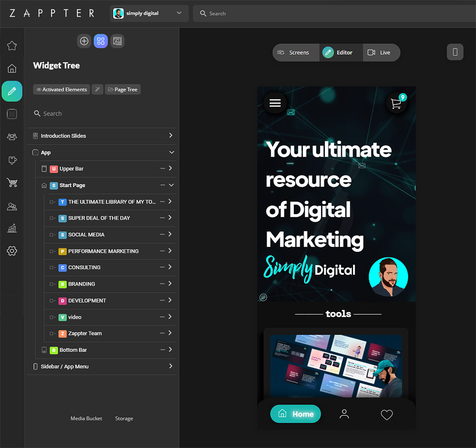This screenshot has height=448, width=476.
Task: Click the top Search field
Action: point(334,13)
